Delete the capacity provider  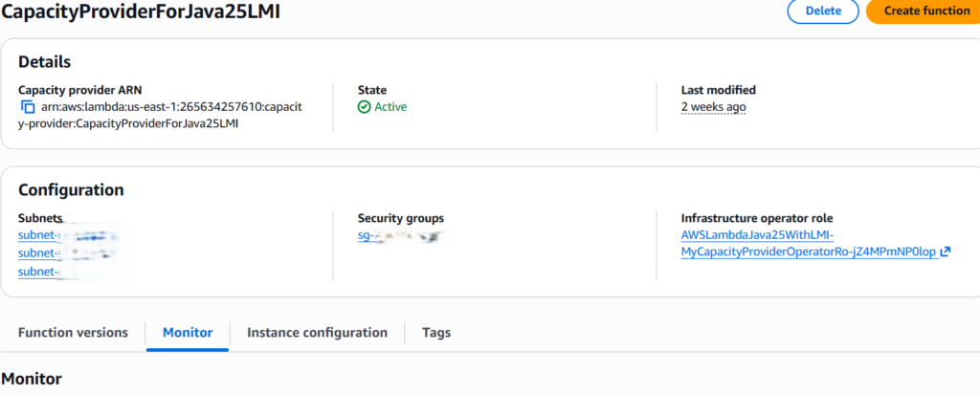(823, 11)
